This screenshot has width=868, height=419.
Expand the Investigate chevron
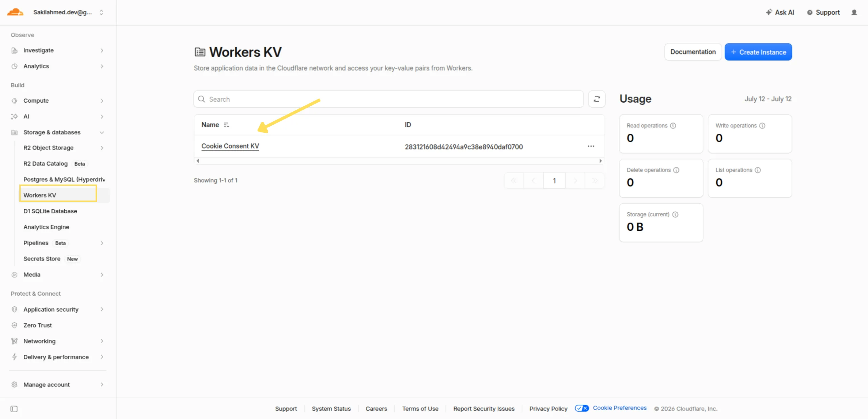[102, 50]
